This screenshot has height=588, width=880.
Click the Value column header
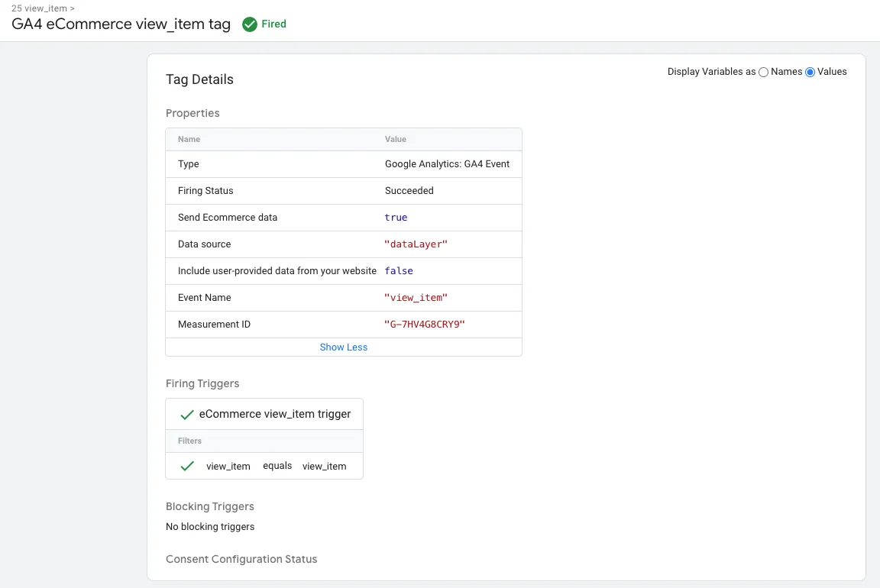pyautogui.click(x=396, y=139)
